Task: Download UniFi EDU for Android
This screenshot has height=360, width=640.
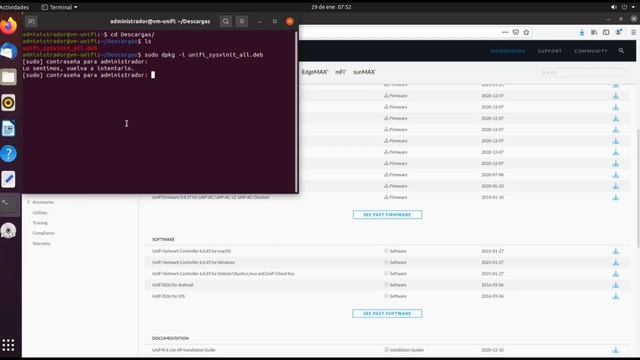Action: [616, 285]
